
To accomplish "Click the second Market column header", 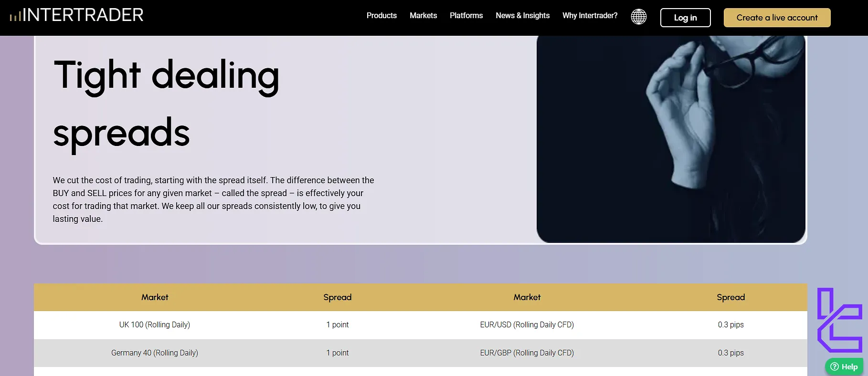I will (x=527, y=297).
